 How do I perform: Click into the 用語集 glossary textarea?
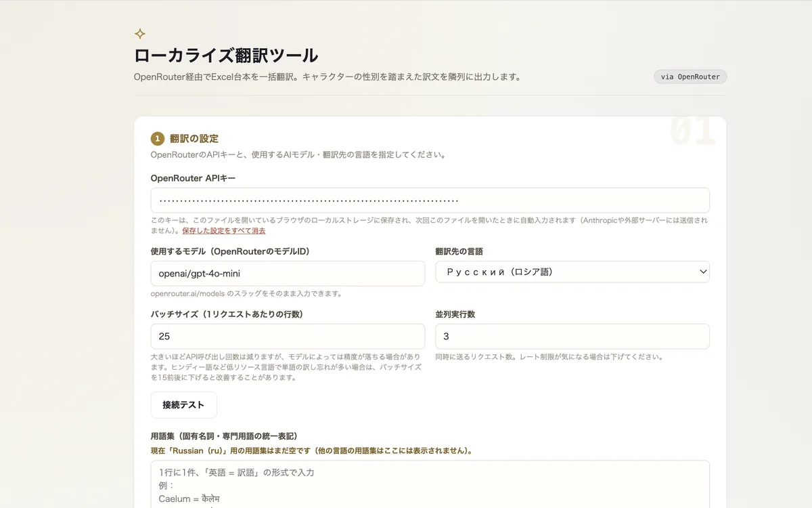coord(430,484)
